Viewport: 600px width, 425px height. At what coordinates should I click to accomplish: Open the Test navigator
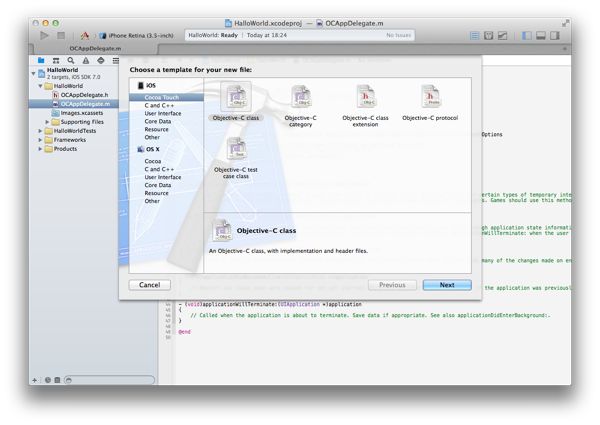[101, 60]
